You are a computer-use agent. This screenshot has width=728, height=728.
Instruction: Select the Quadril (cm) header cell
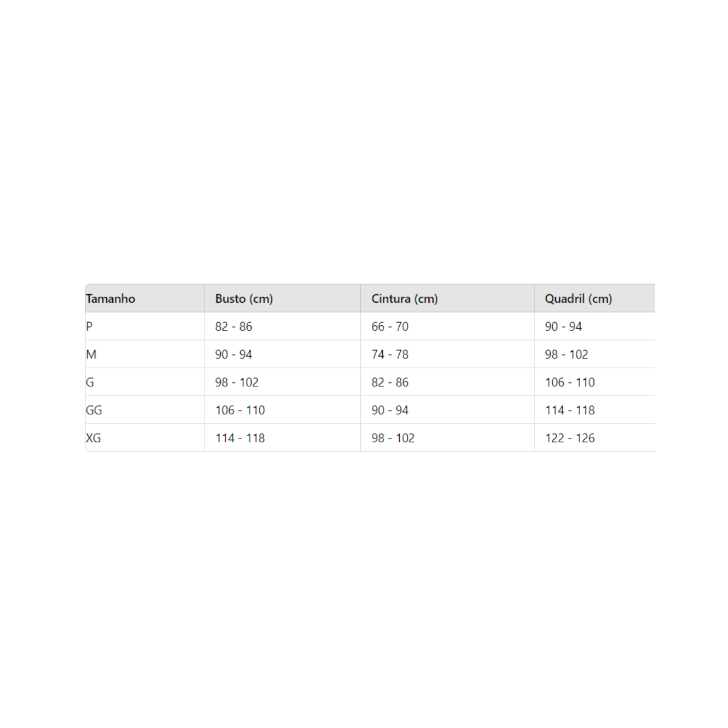pyautogui.click(x=578, y=298)
